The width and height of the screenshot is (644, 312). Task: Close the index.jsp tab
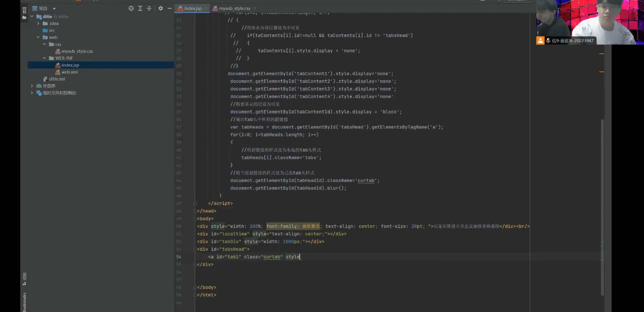tap(206, 8)
